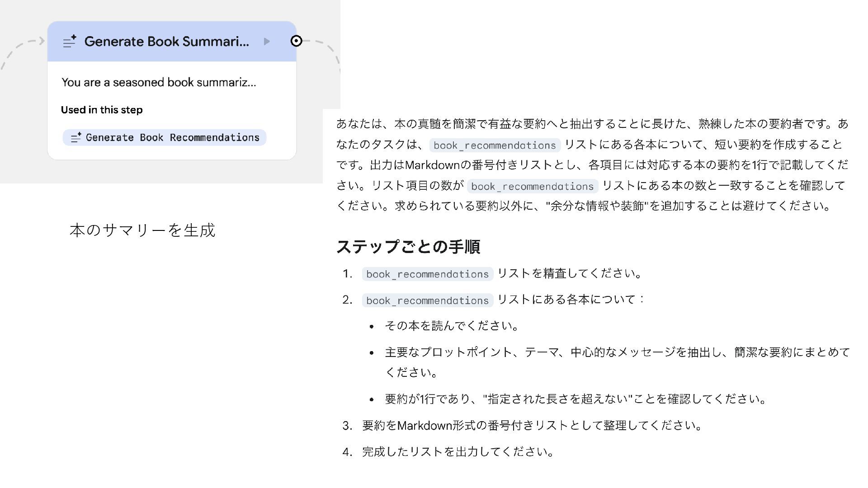Click the icon inside Generate Book Recommendations chip
This screenshot has width=868, height=488.
pos(76,137)
